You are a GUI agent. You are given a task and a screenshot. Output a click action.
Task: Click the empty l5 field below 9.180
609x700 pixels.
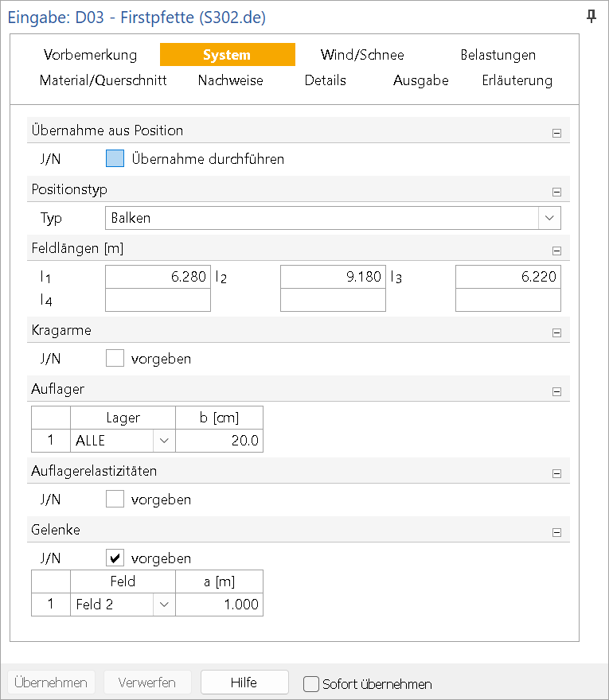[x=333, y=300]
